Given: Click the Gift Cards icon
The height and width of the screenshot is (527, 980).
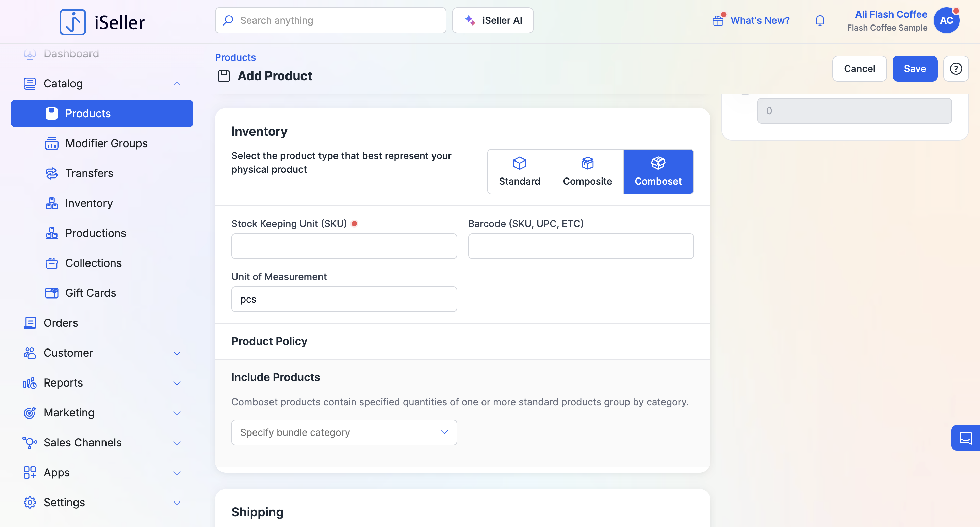Looking at the screenshot, I should pos(51,293).
